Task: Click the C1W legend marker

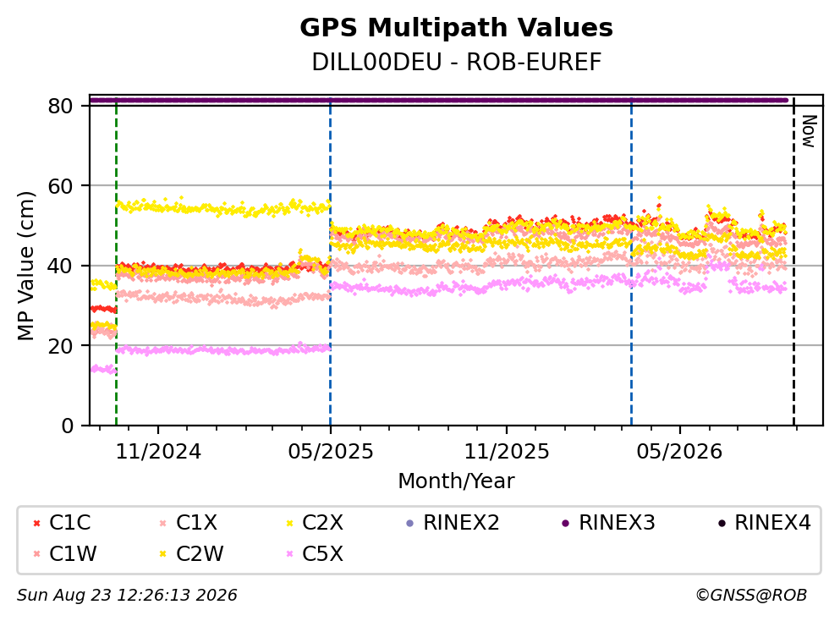Action: 36,554
